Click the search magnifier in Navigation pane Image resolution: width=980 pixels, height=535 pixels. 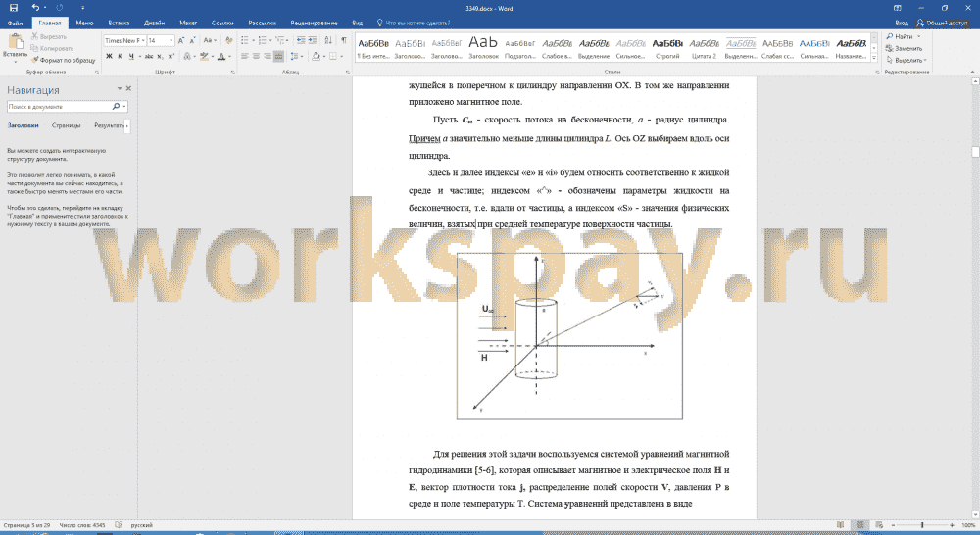[116, 107]
